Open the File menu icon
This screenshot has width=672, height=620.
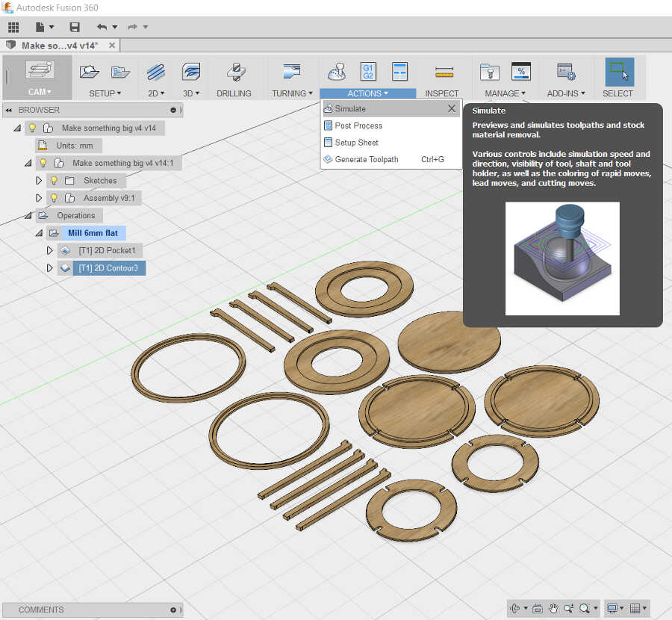point(40,27)
